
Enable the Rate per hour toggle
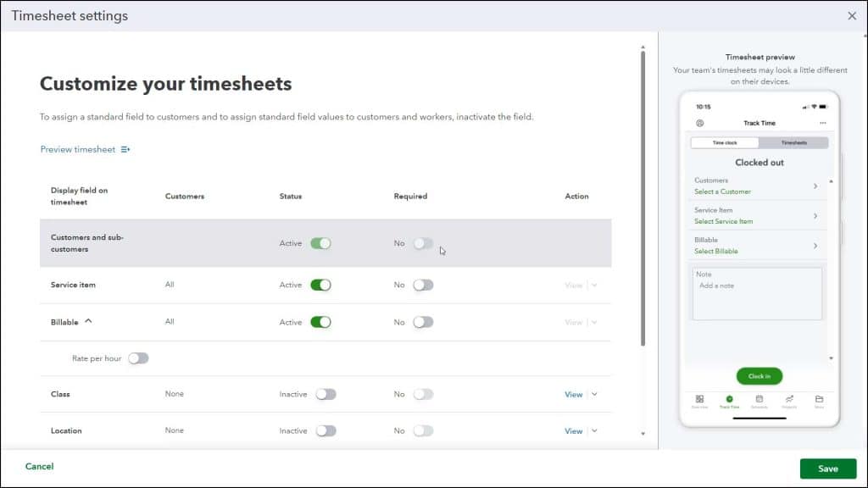tap(139, 358)
